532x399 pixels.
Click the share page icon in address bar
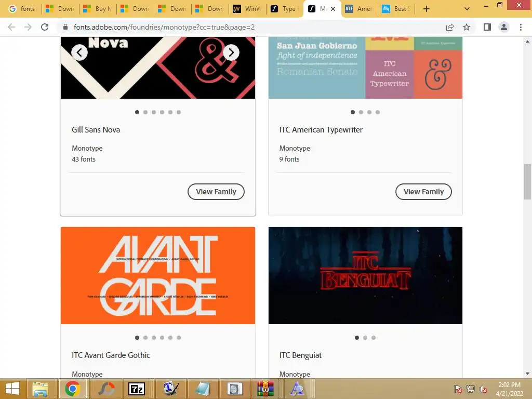tap(450, 27)
